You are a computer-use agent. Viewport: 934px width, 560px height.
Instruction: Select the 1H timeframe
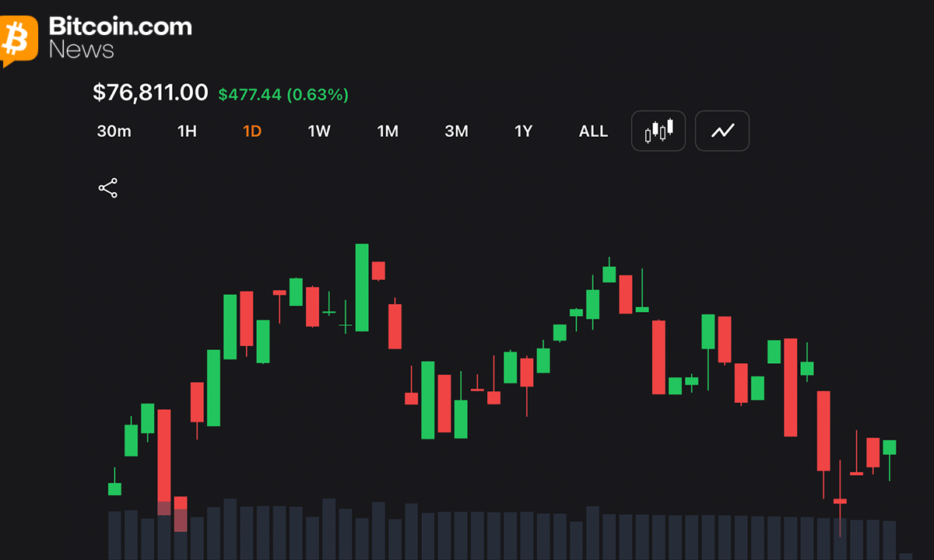[187, 131]
